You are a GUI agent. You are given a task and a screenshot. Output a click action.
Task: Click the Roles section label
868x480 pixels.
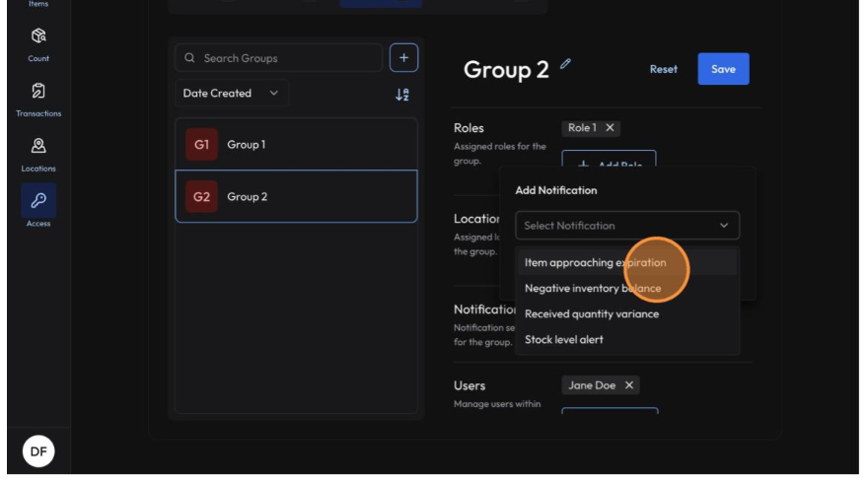point(469,128)
